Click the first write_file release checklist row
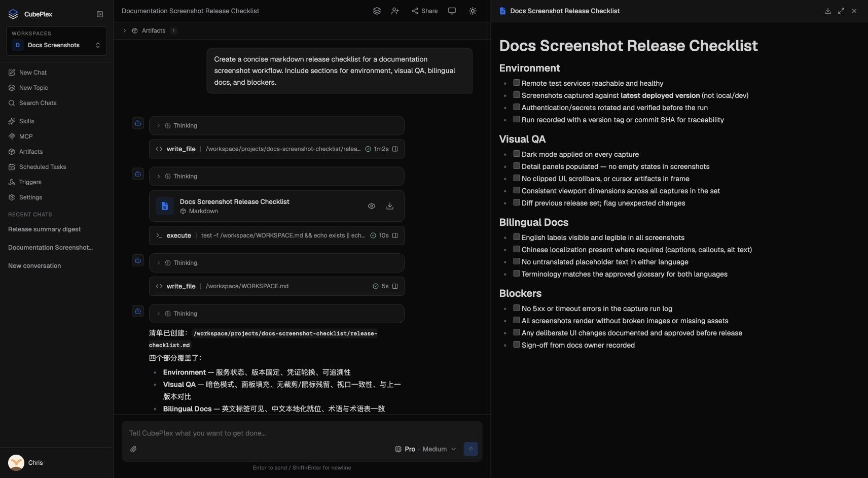 276,149
